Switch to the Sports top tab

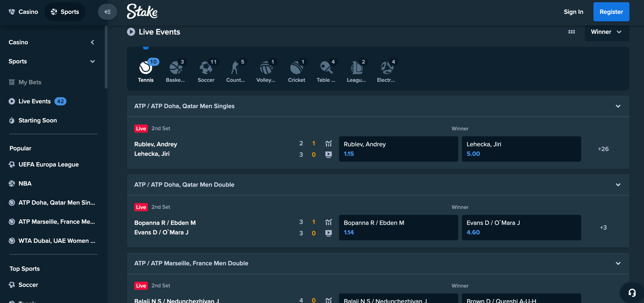pyautogui.click(x=65, y=12)
